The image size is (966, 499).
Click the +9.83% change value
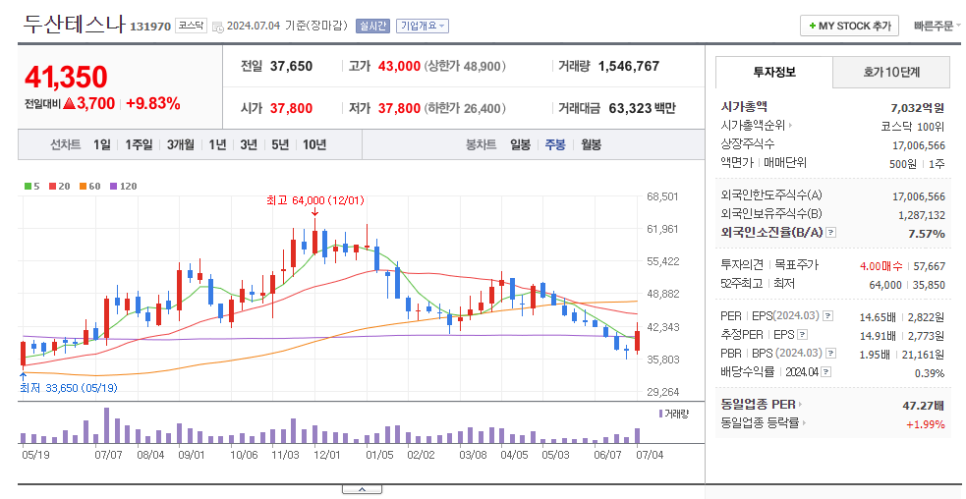[x=153, y=103]
